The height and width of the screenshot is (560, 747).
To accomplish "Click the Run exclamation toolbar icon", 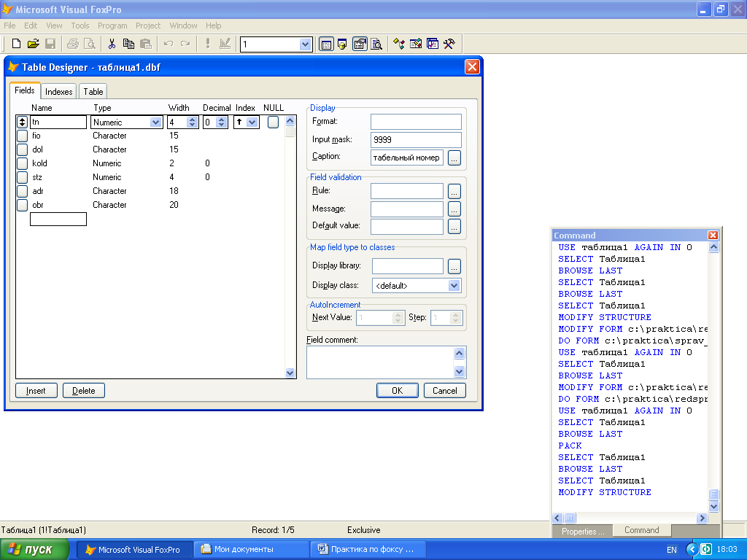I will pyautogui.click(x=208, y=44).
